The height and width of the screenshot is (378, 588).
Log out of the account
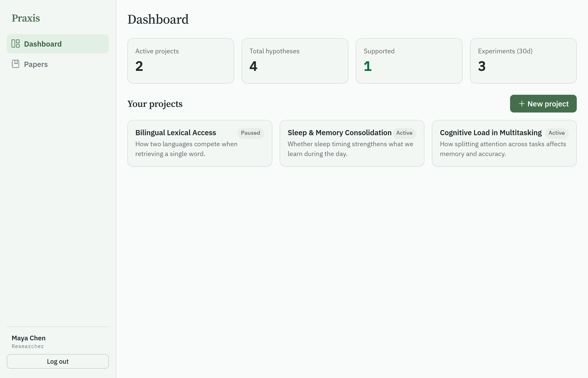pyautogui.click(x=58, y=362)
